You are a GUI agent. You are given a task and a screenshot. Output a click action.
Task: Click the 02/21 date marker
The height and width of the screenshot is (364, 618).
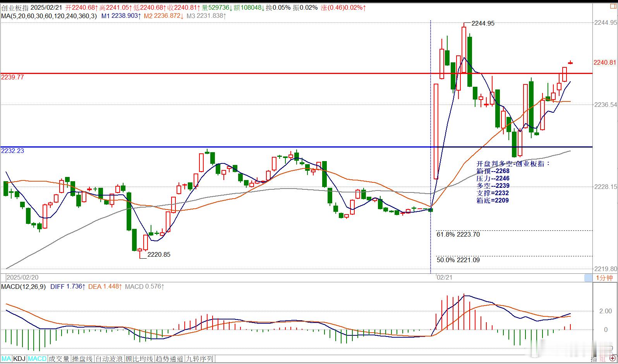(444, 278)
